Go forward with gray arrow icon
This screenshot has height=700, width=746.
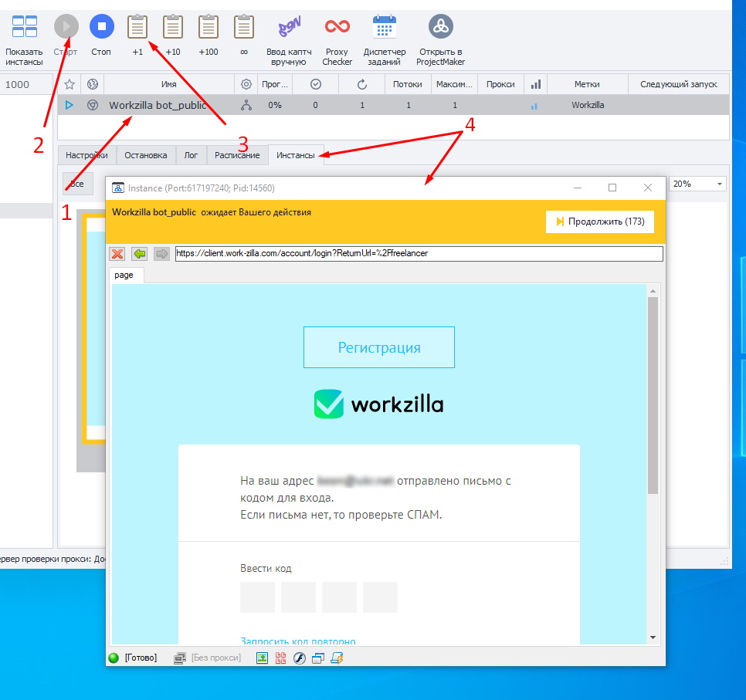(161, 253)
